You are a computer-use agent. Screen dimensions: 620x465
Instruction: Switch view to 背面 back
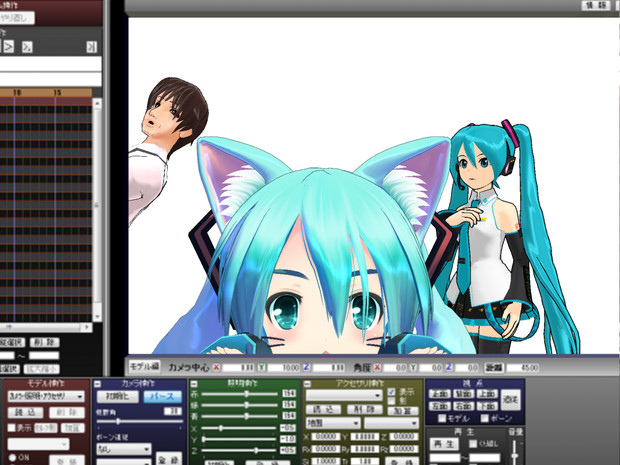pos(463,394)
